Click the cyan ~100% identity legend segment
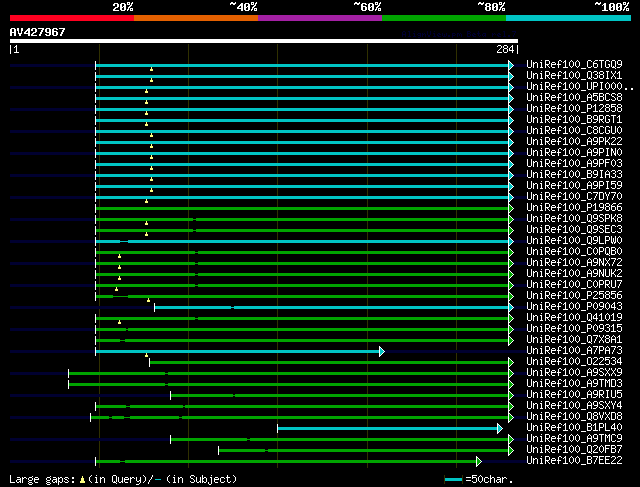This screenshot has height=487, width=640. (x=567, y=18)
